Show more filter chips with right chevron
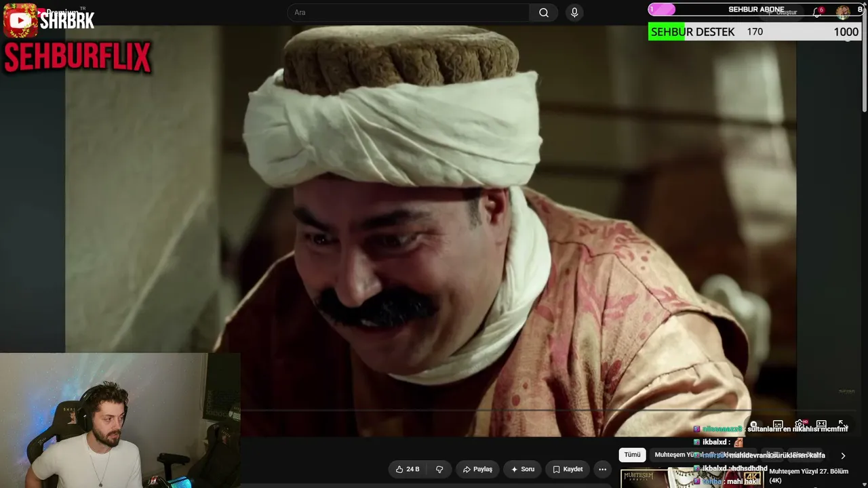Viewport: 868px width, 488px height. (x=843, y=456)
